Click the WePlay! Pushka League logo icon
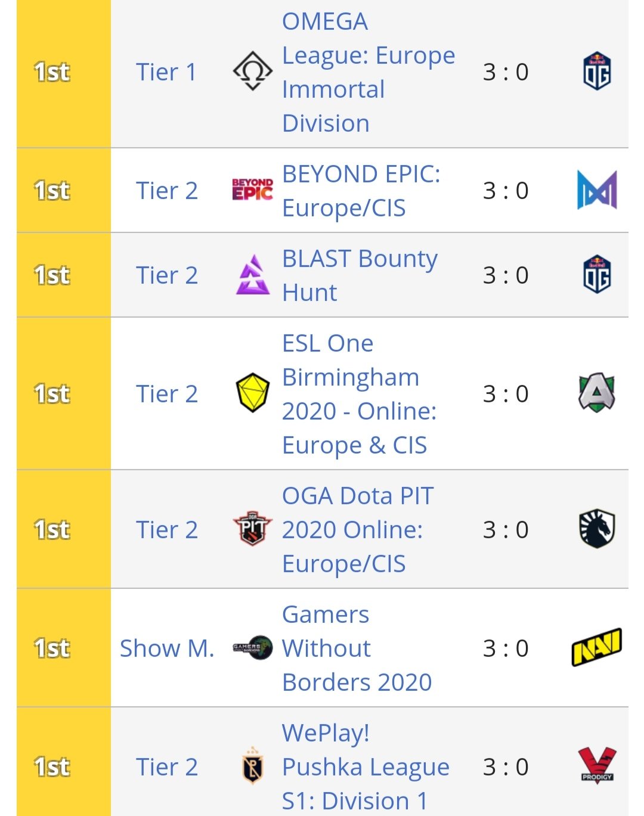Screen dimensions: 644x816 [252, 767]
